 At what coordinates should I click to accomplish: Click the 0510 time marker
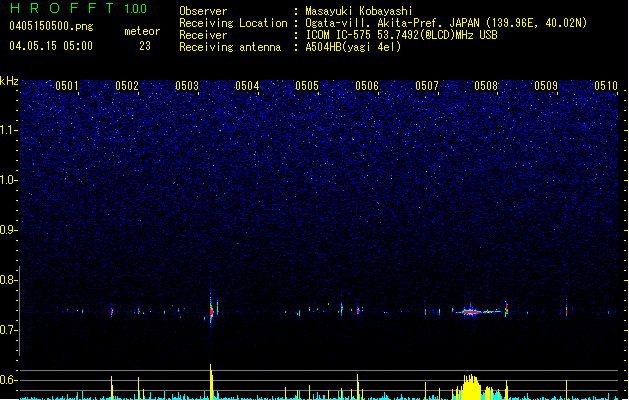coord(606,86)
